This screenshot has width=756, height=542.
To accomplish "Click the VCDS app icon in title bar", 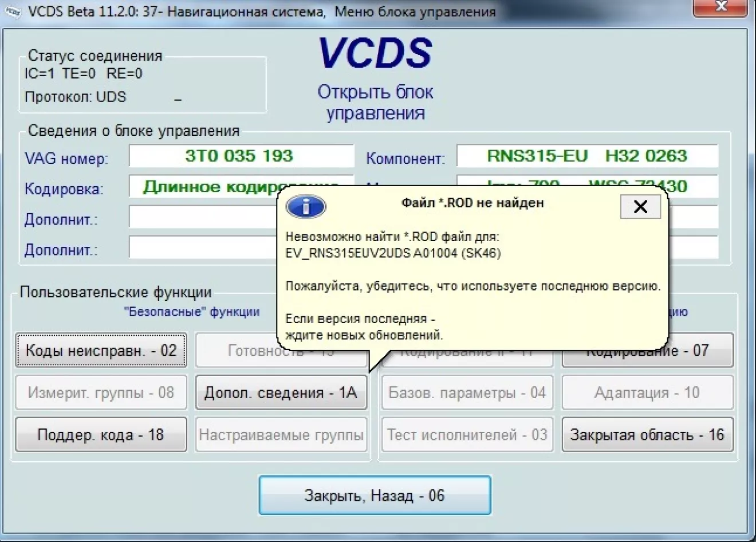I will coord(13,11).
